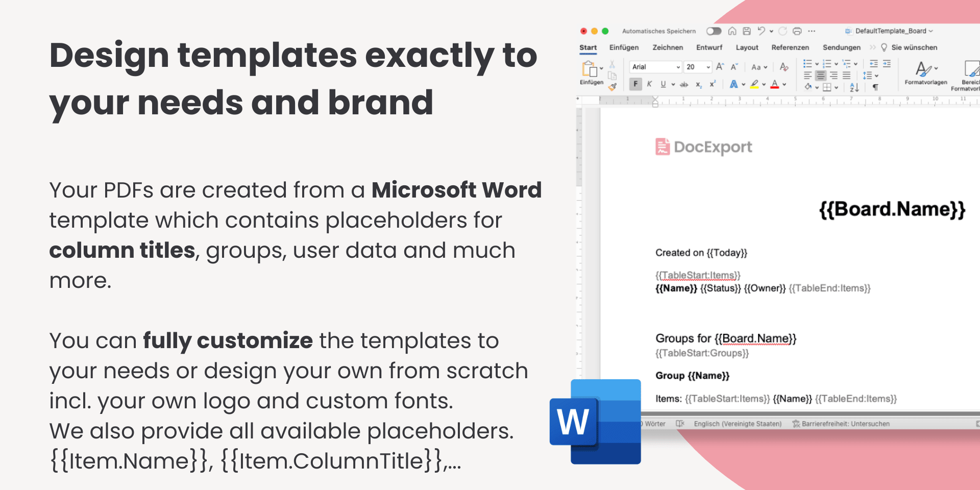Open borders dropdown arrow

836,87
